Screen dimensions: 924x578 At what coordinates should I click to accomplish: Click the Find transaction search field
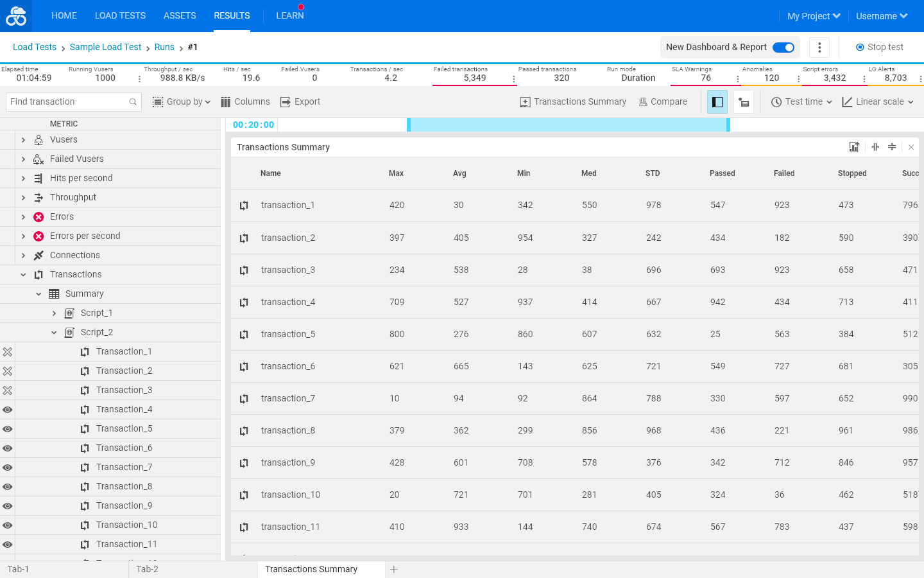coord(74,102)
